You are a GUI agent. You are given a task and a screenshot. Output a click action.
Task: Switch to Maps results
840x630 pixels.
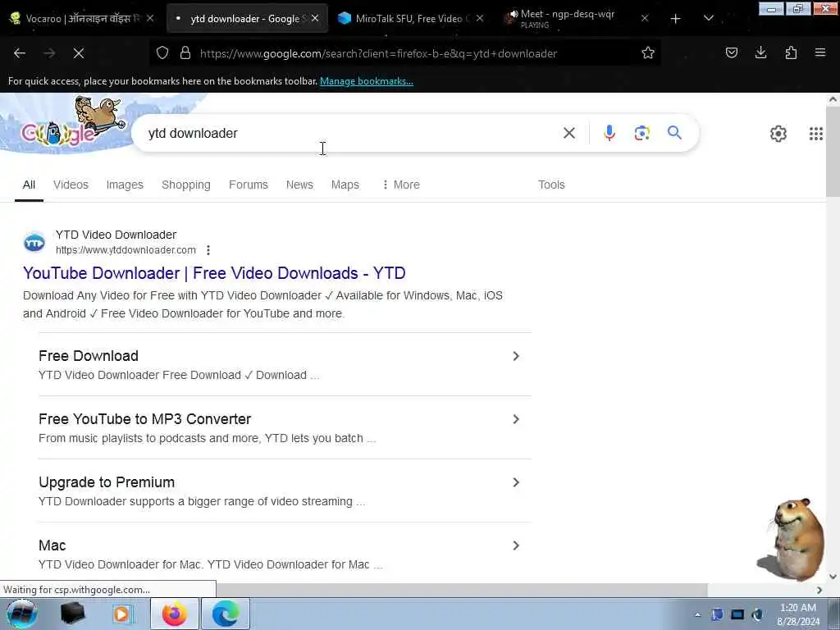[345, 185]
